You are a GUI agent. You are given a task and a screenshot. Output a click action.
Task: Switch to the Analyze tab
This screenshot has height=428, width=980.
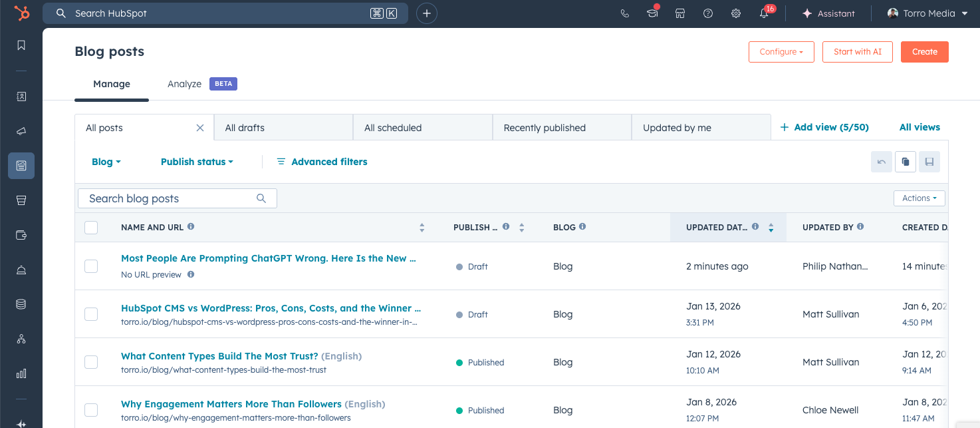click(184, 84)
